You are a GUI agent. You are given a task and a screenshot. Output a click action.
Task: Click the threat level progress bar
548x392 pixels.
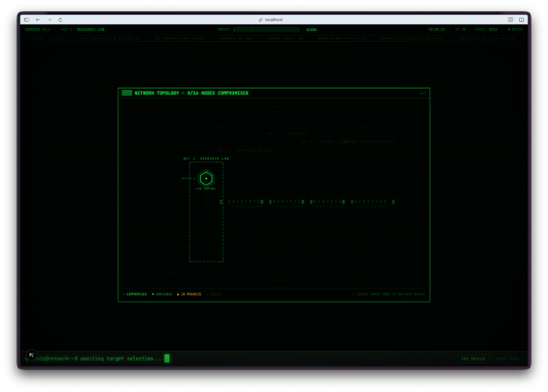coord(267,29)
